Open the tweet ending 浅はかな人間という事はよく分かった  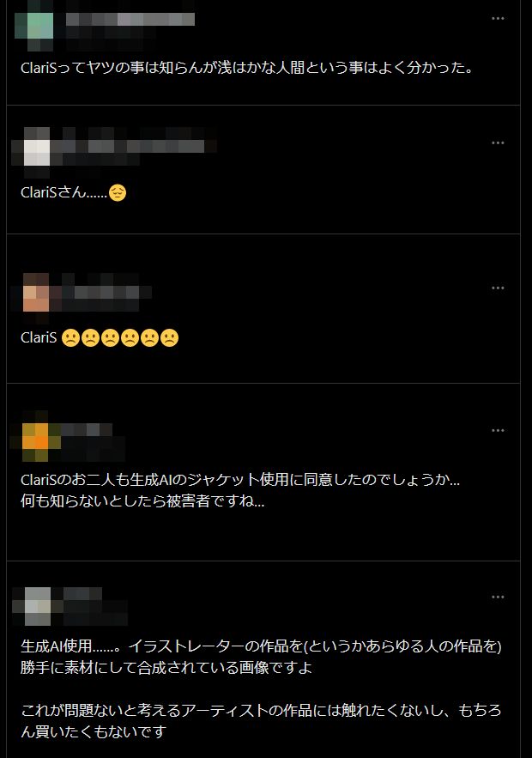coord(247,67)
